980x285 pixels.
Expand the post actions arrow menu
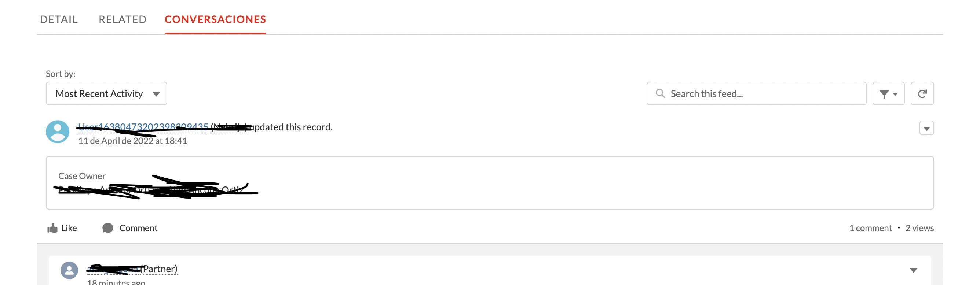(x=926, y=129)
